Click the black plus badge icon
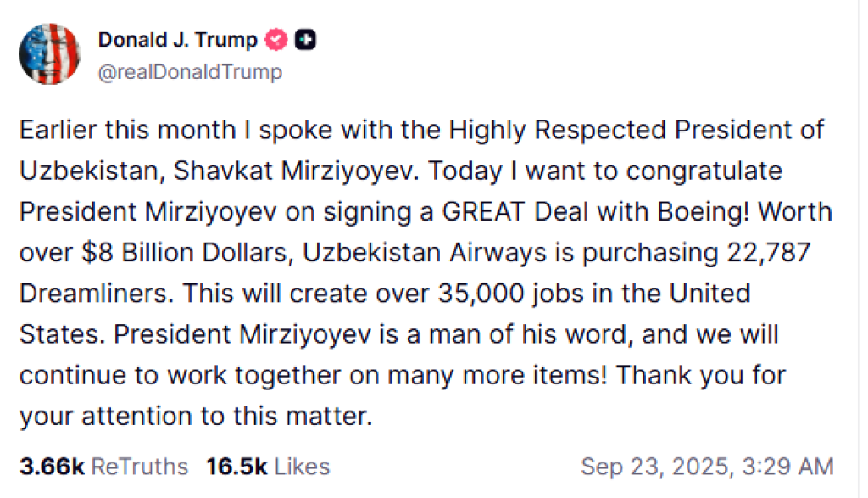868x498 pixels. (x=305, y=39)
